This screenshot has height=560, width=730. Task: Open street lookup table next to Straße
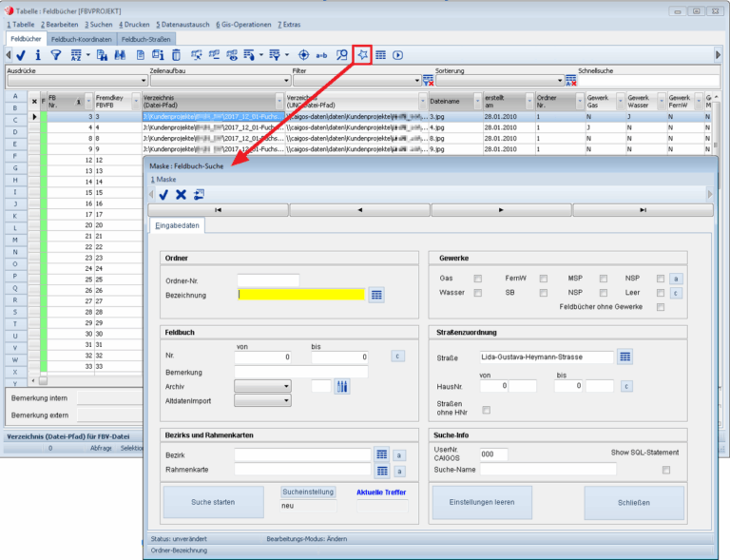(x=624, y=357)
